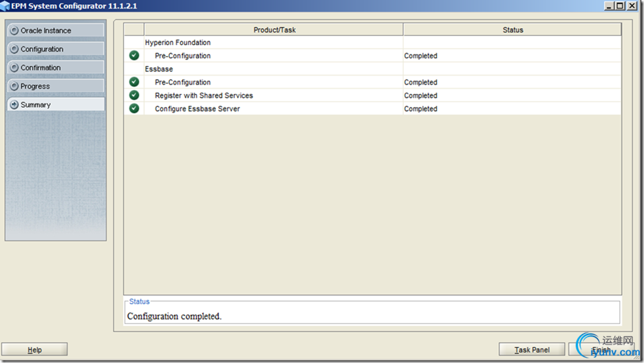Click Completed status of Configure Essbase Server
The height and width of the screenshot is (363, 644).
421,109
